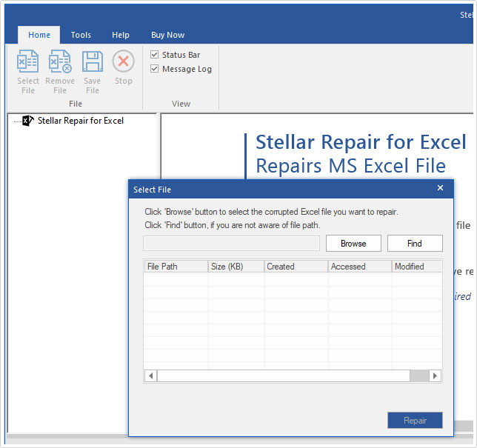
Task: Switch to the Home ribbon tab
Action: coord(39,35)
